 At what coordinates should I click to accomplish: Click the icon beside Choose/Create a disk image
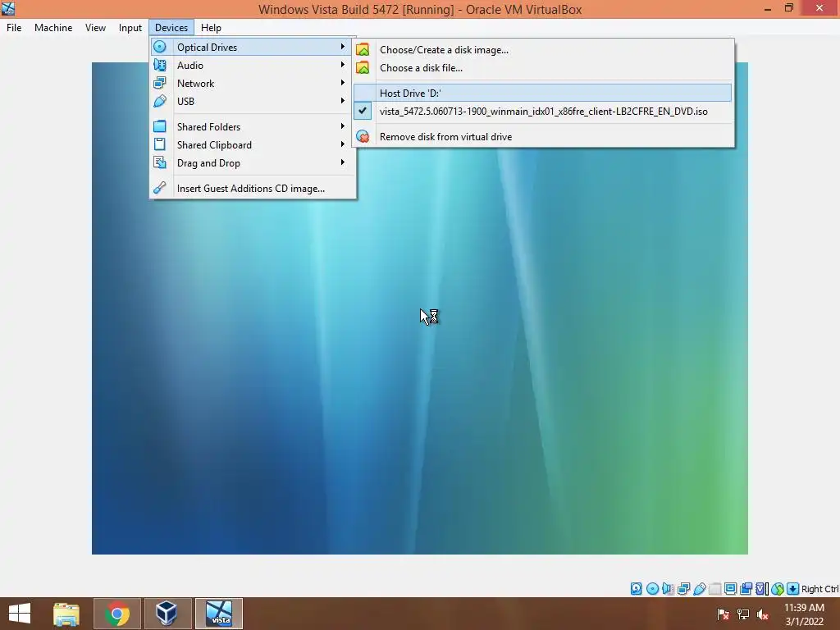tap(363, 50)
